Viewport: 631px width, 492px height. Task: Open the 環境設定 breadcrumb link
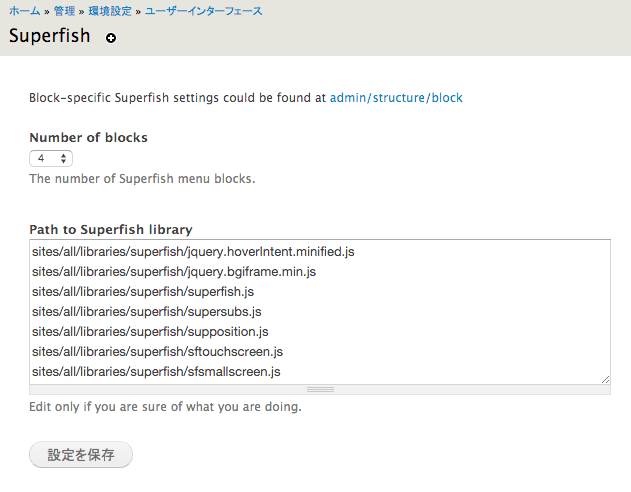tap(110, 11)
